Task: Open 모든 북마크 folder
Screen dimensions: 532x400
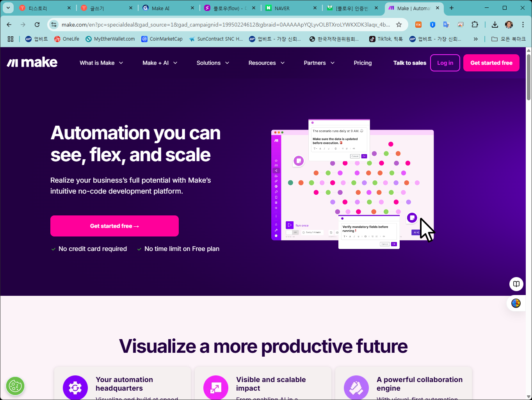Action: pos(509,39)
